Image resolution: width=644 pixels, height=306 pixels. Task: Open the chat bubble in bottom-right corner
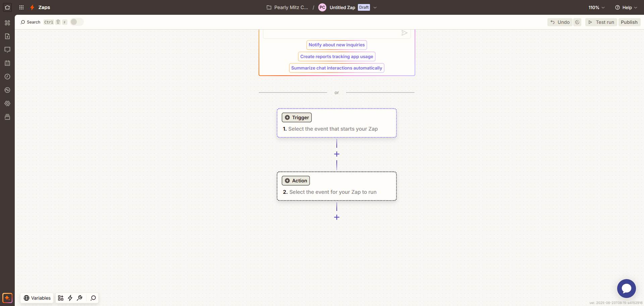pyautogui.click(x=626, y=288)
